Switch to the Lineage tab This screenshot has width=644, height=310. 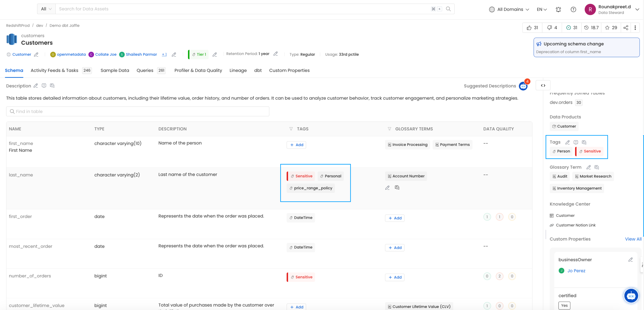click(x=238, y=70)
